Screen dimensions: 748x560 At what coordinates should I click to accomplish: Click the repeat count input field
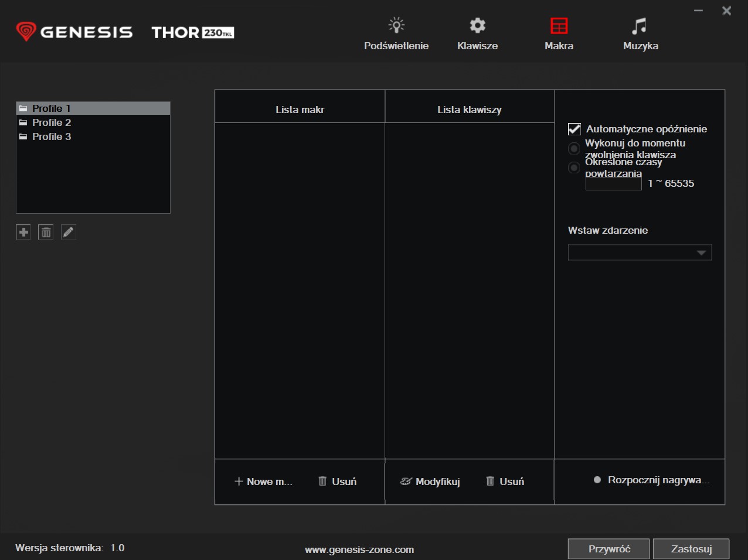click(613, 184)
